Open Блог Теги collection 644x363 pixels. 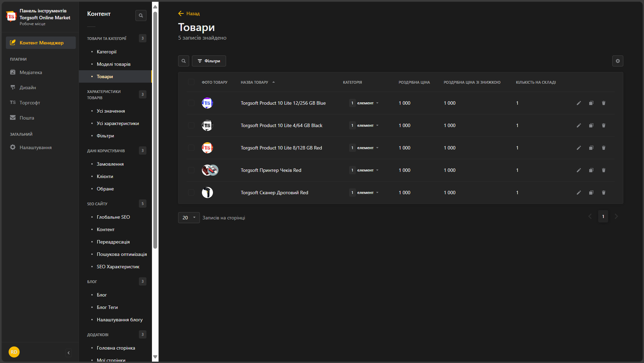coord(107,307)
